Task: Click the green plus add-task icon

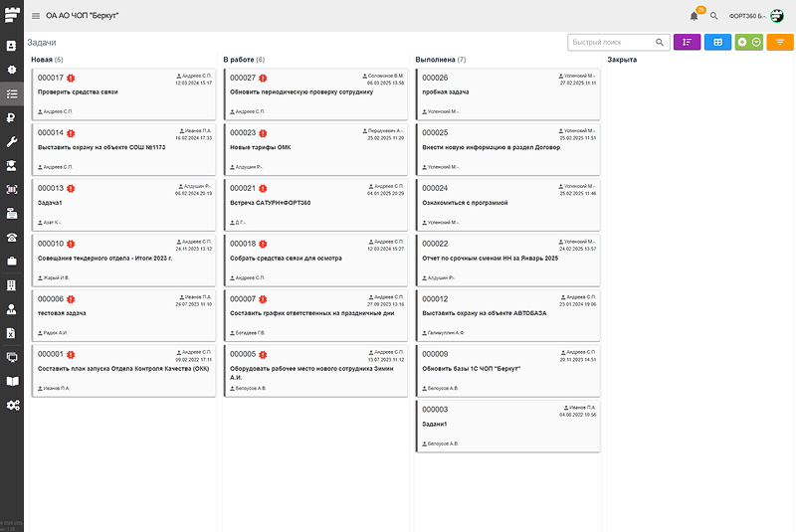Action: pos(742,42)
